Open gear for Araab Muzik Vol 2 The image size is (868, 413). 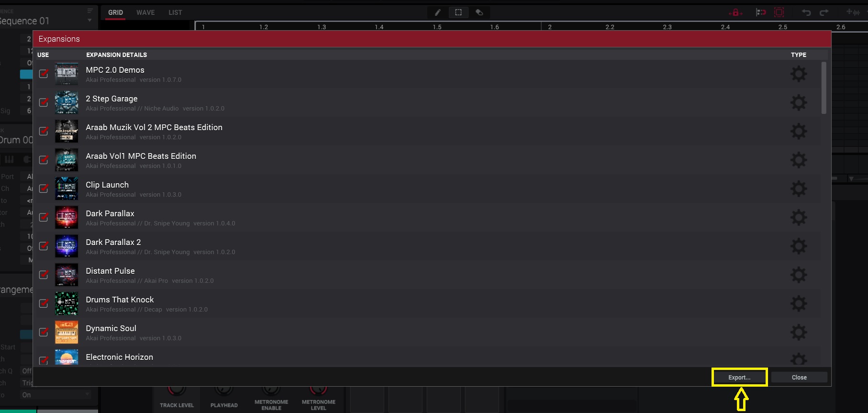pos(798,131)
